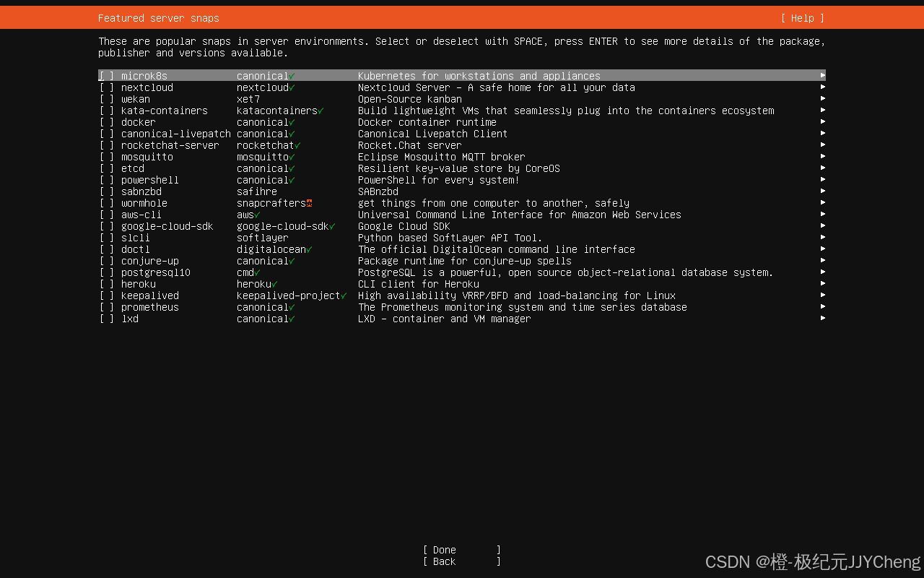Select the heroku snap name
Viewport: 924px width, 578px height.
click(x=139, y=284)
